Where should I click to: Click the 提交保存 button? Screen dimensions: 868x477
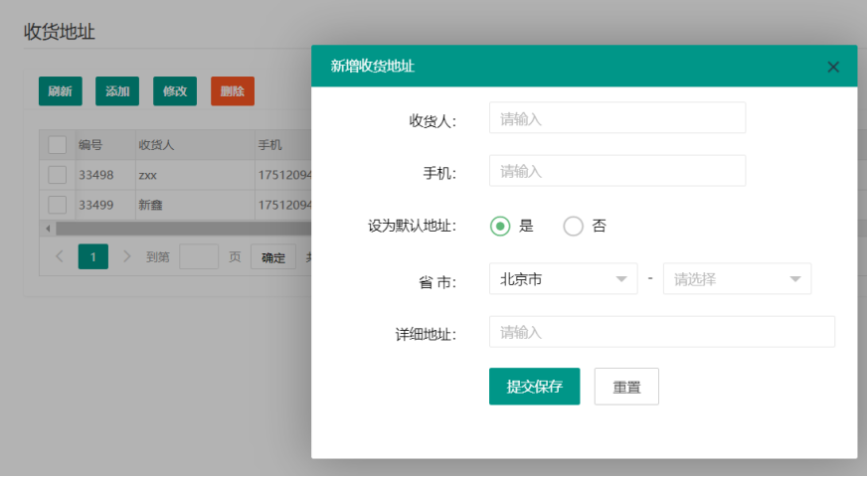[534, 387]
